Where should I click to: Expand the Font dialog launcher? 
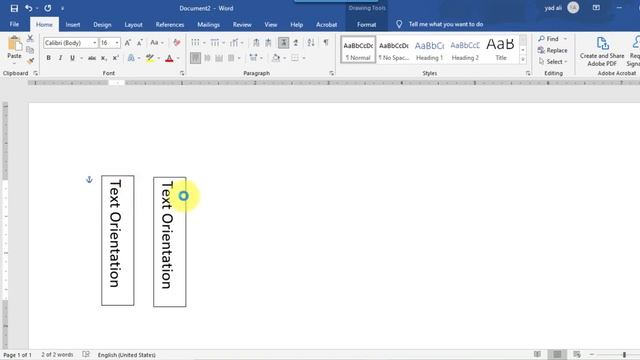182,73
